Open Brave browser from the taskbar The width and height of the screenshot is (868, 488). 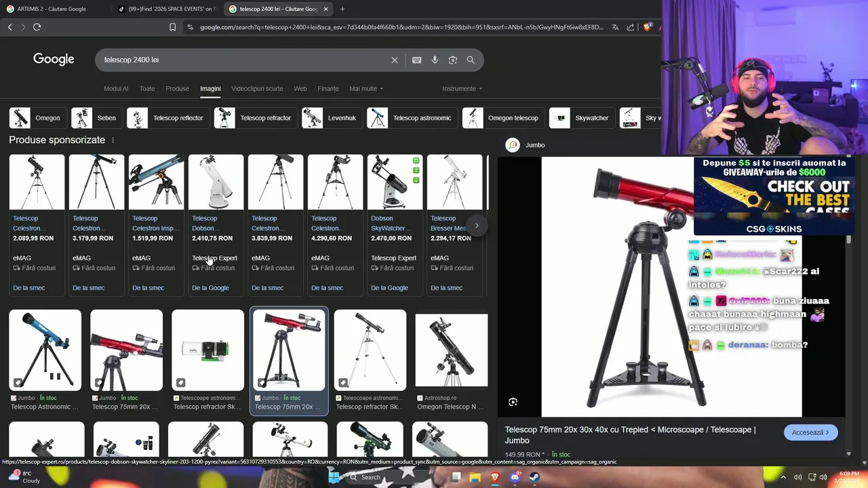pos(495,477)
